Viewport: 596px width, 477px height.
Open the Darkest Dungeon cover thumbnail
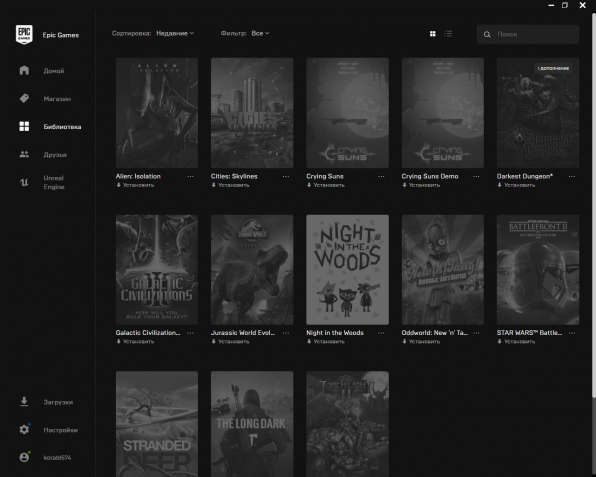538,113
